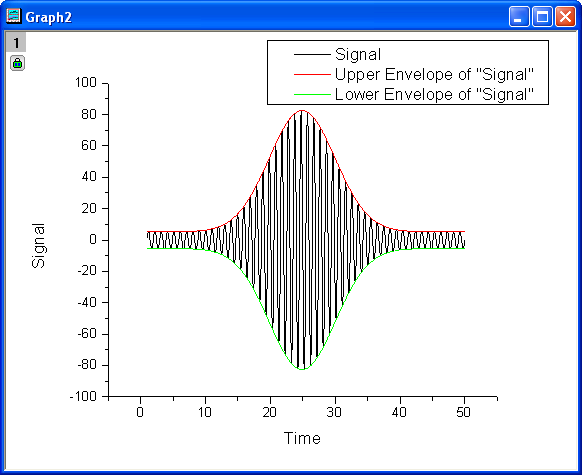Screen dimensions: 582x475
Task: Click y-axis tick label 80
Action: 89,114
